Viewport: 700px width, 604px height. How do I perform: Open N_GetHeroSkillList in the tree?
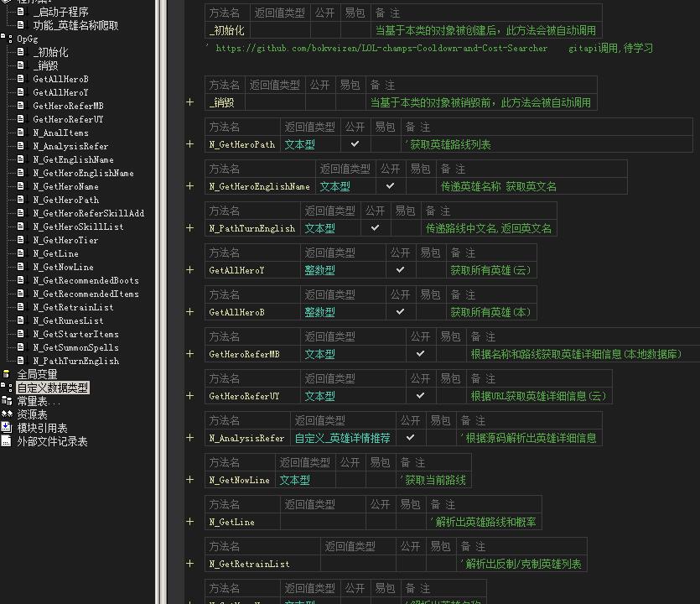[x=78, y=226]
